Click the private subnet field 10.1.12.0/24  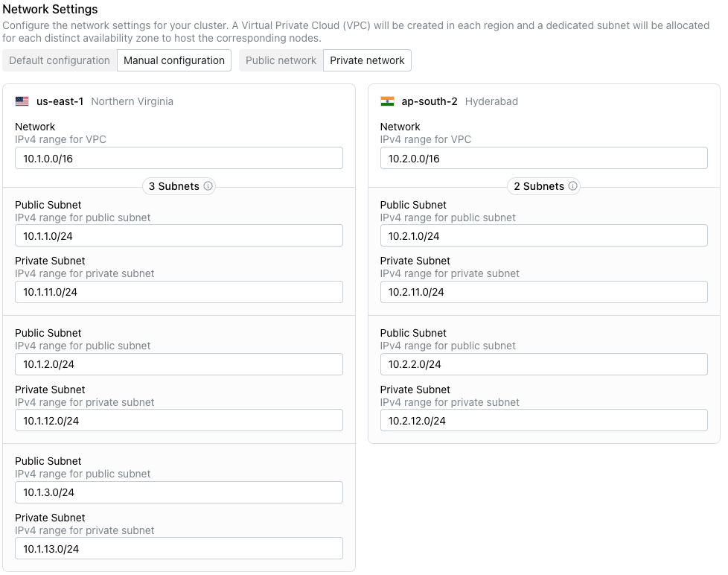point(179,420)
